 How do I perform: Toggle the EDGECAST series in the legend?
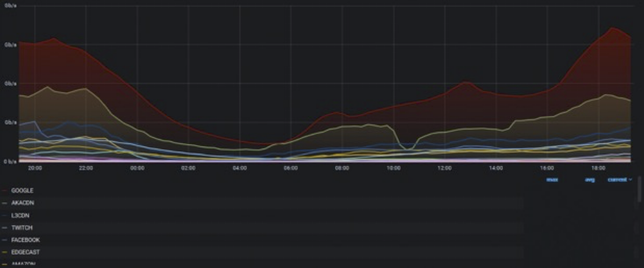pyautogui.click(x=25, y=252)
